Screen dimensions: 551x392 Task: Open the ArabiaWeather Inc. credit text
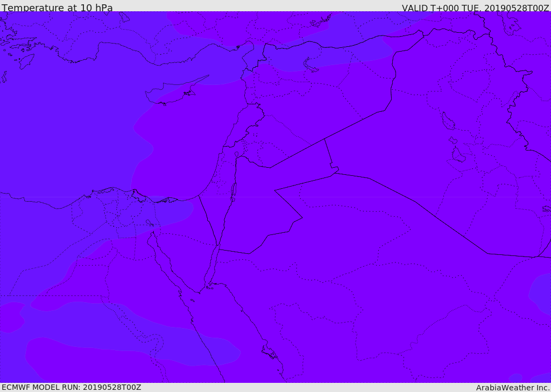513,388
